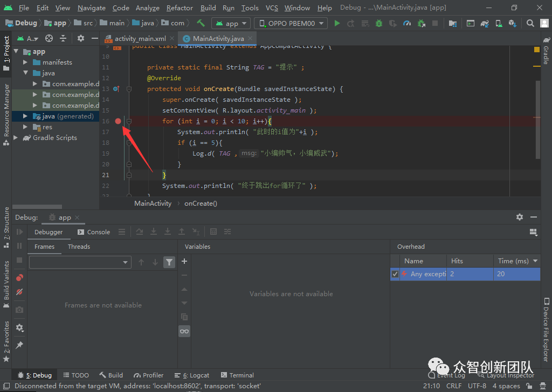The height and width of the screenshot is (392, 552).
Task: Expand Gradle Scripts node
Action: coord(16,138)
